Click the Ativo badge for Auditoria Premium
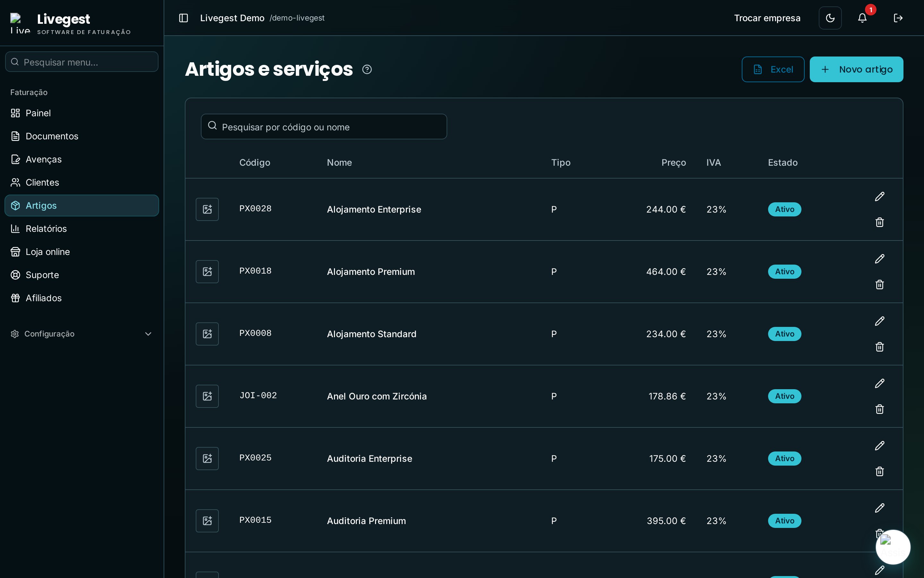Viewport: 924px width, 578px height. (x=785, y=521)
